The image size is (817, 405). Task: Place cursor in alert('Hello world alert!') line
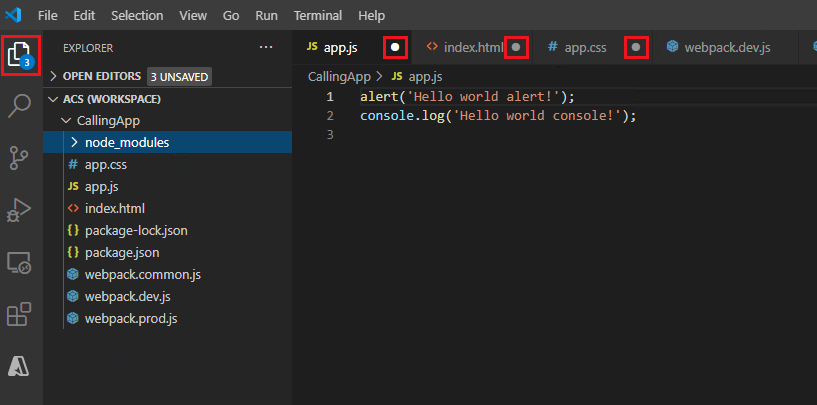coord(467,97)
